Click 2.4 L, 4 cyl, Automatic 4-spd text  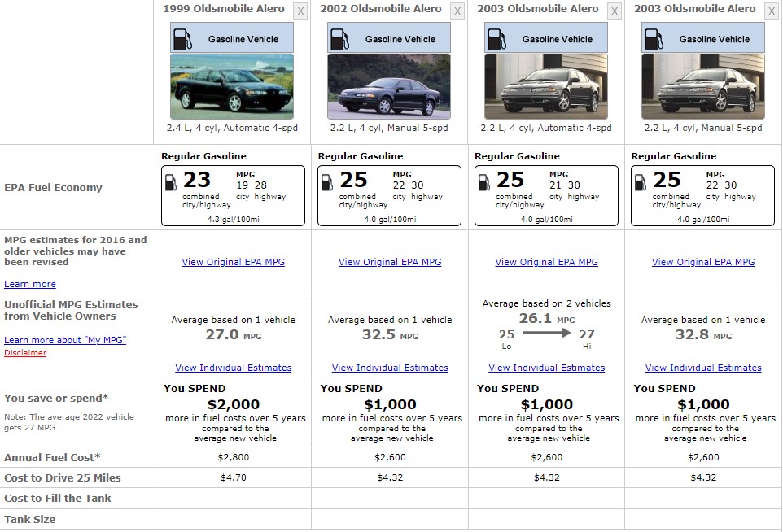coord(232,128)
